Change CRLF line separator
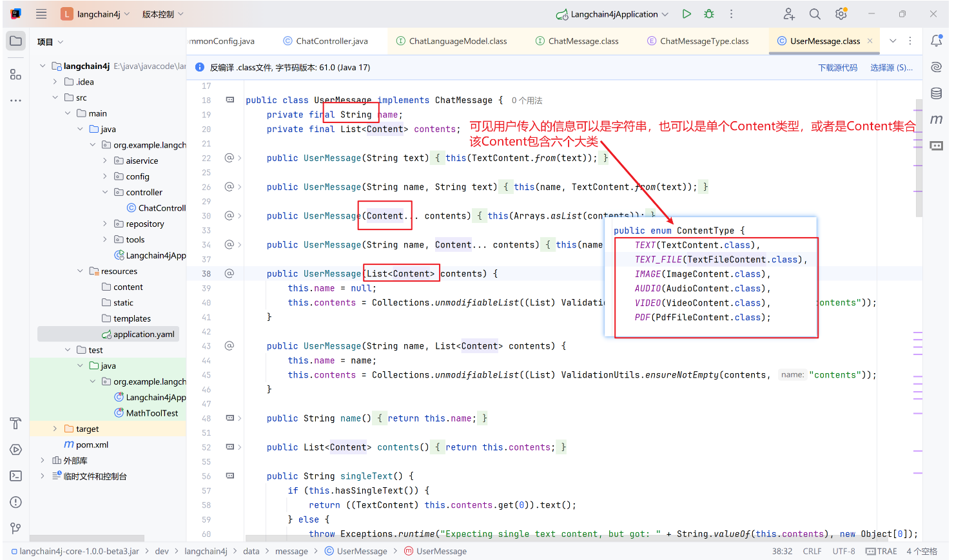This screenshot has width=954, height=560. pyautogui.click(x=812, y=551)
